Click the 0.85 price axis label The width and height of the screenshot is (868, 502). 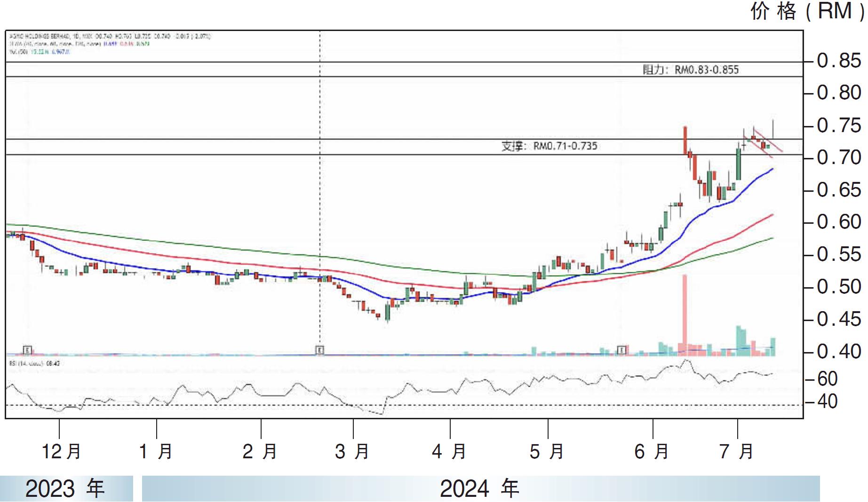click(x=839, y=61)
